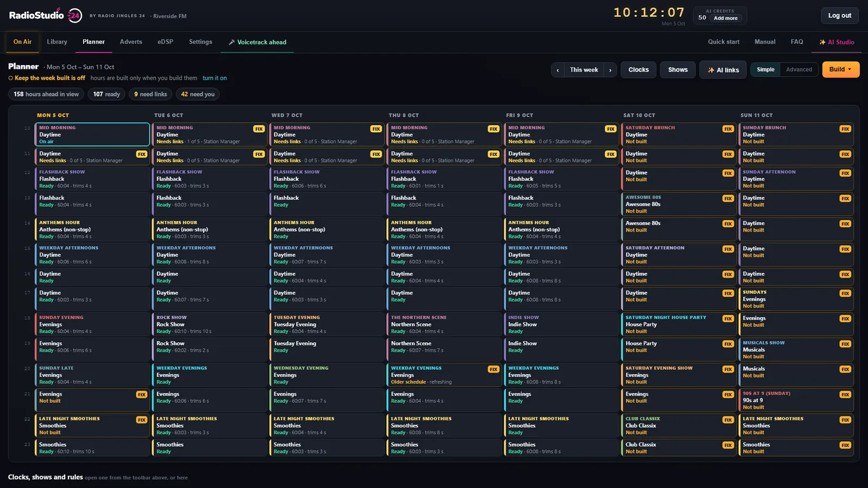Open the Build dropdown

(x=841, y=69)
